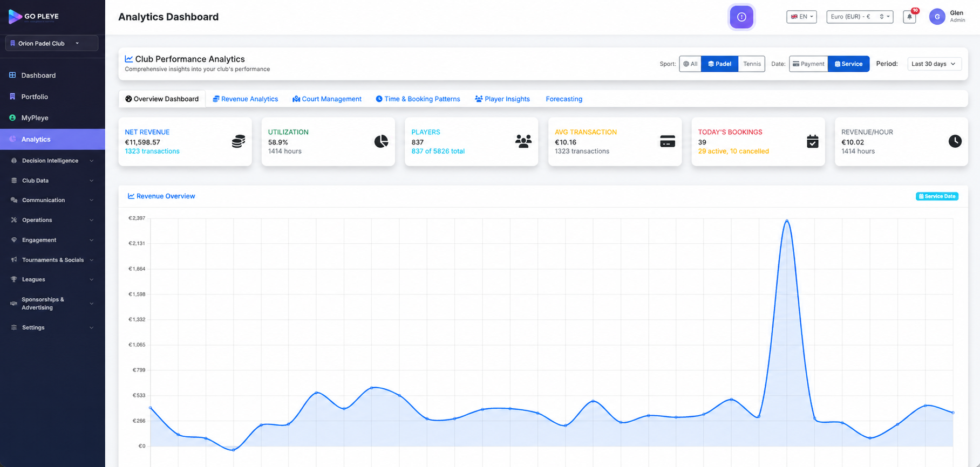Click the Portfolio bookmark icon in sidebar

click(12, 97)
